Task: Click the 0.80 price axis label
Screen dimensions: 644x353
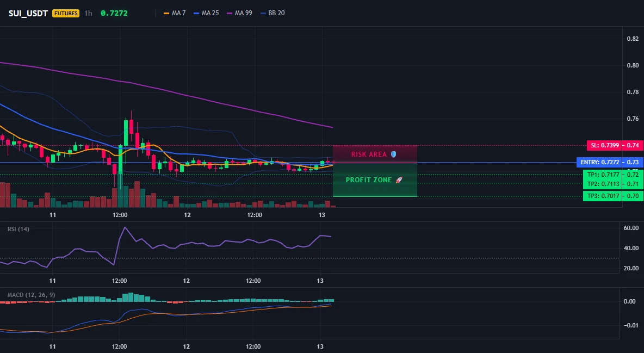Action: (x=633, y=65)
